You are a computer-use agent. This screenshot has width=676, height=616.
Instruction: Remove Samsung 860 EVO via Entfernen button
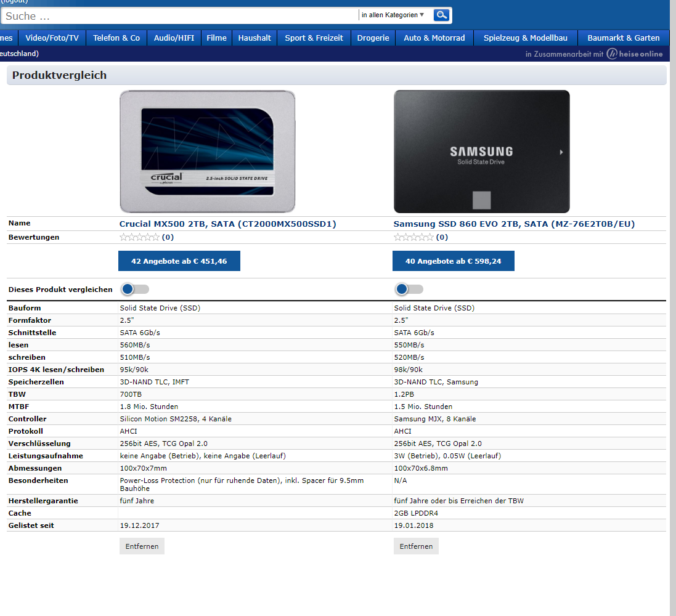click(416, 546)
